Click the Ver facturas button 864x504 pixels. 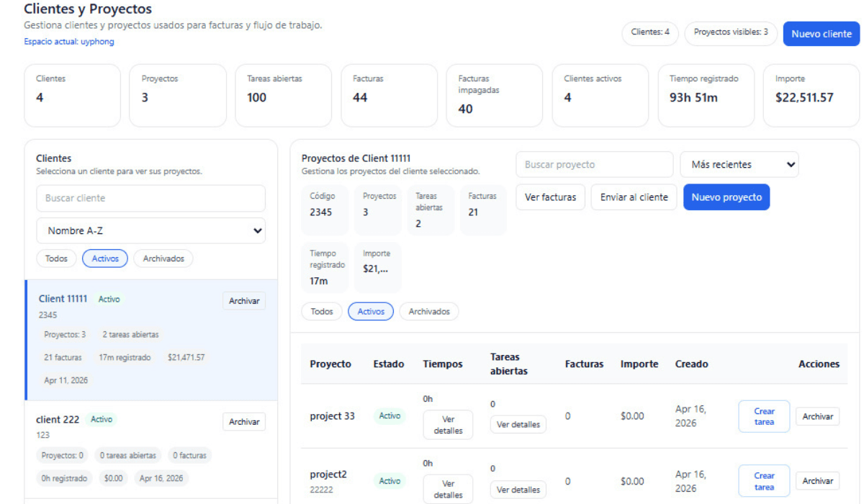550,197
